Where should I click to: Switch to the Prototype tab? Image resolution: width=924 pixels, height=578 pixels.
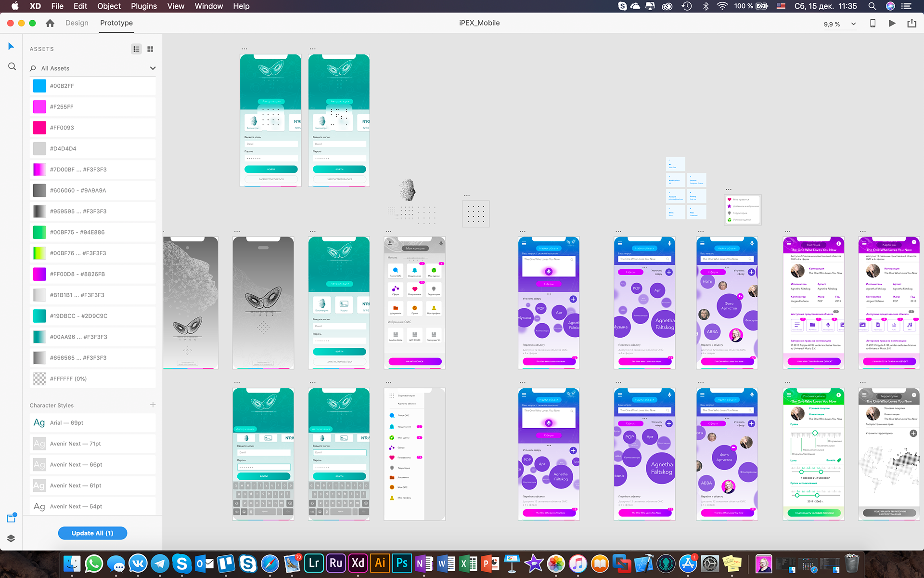[116, 23]
